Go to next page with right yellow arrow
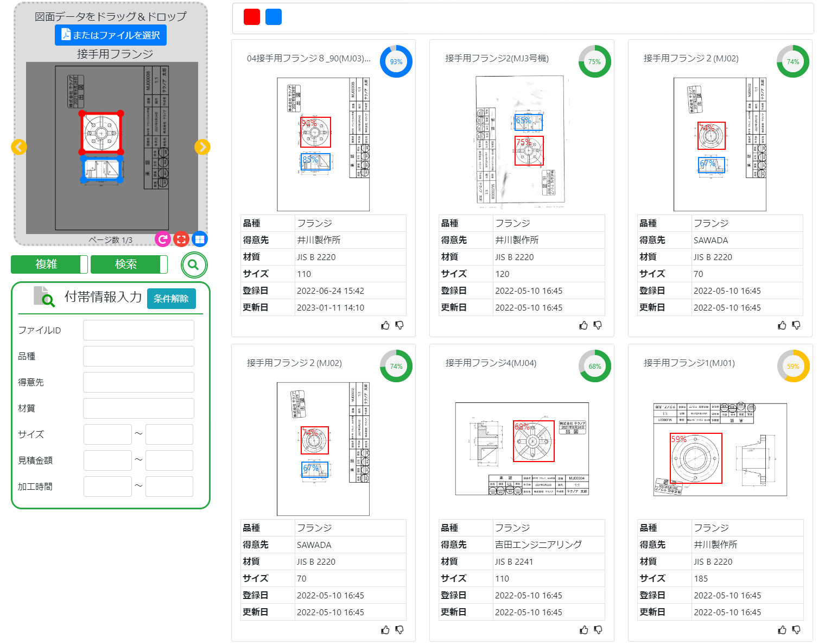Viewport: 831px width, 644px height. pyautogui.click(x=202, y=147)
